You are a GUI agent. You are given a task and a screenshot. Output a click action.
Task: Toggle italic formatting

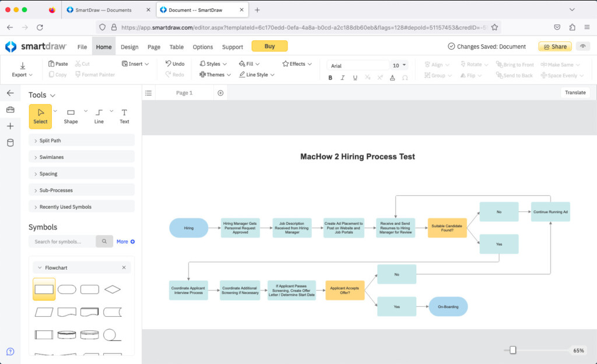click(342, 77)
